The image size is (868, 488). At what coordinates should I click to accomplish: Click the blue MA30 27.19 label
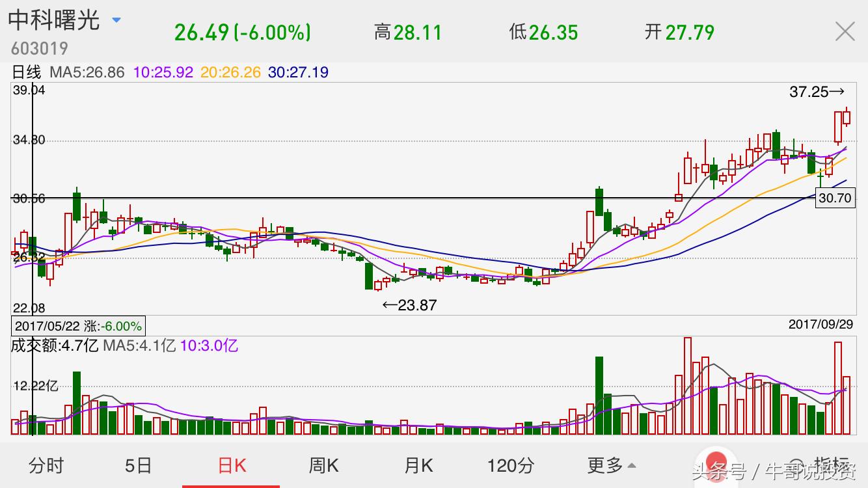pyautogui.click(x=298, y=72)
